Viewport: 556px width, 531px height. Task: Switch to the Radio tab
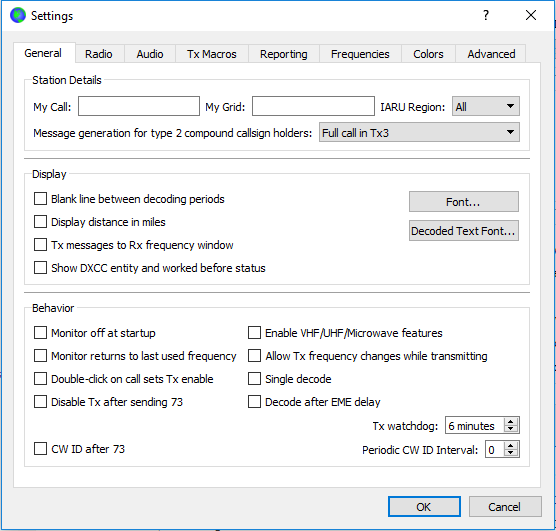click(x=99, y=54)
